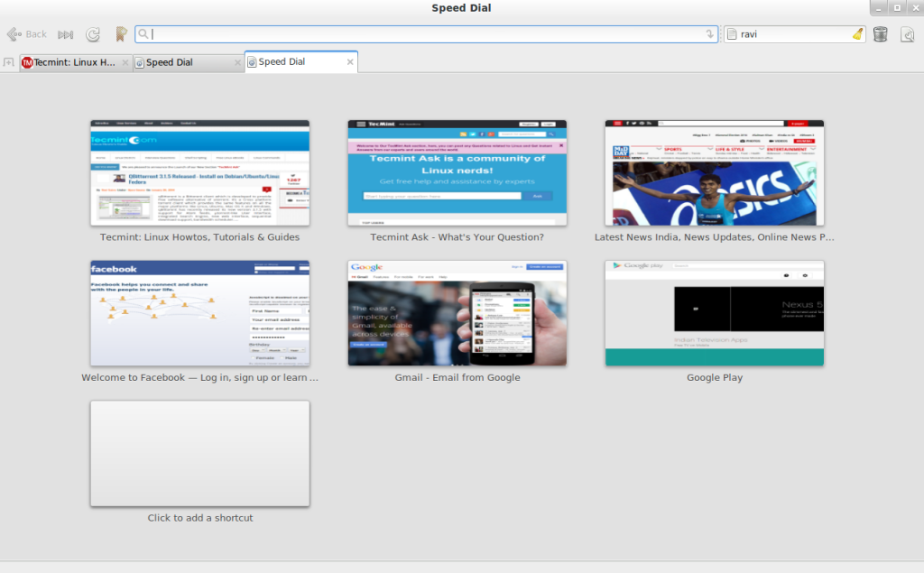The height and width of the screenshot is (573, 924).
Task: Go back with the Back button
Action: click(x=26, y=34)
